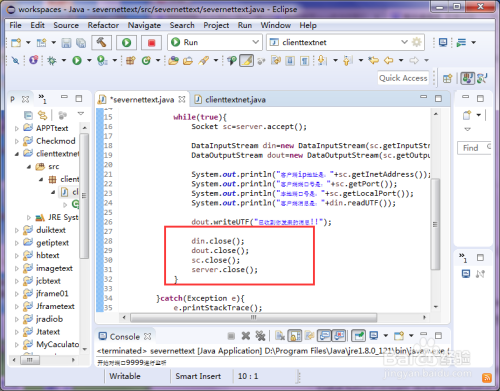Open the Help menu
Image resolution: width=500 pixels, height=391 pixels.
(x=308, y=25)
